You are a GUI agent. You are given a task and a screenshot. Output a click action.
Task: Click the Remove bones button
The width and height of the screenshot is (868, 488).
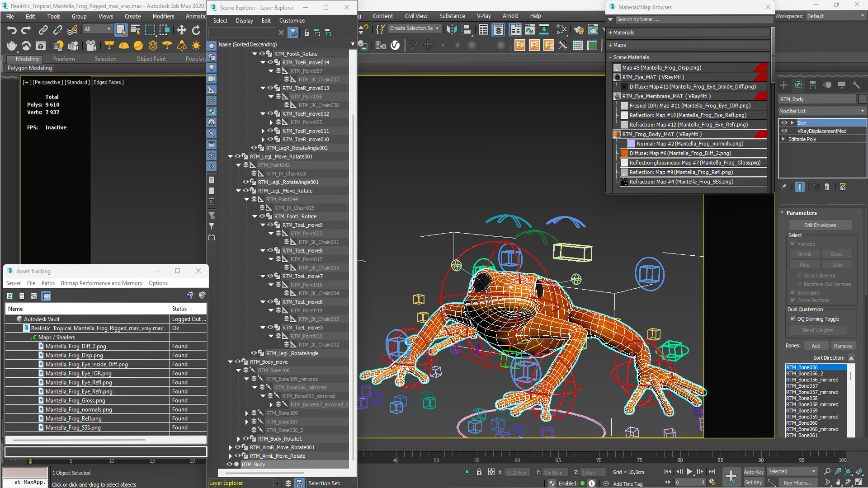(x=843, y=346)
